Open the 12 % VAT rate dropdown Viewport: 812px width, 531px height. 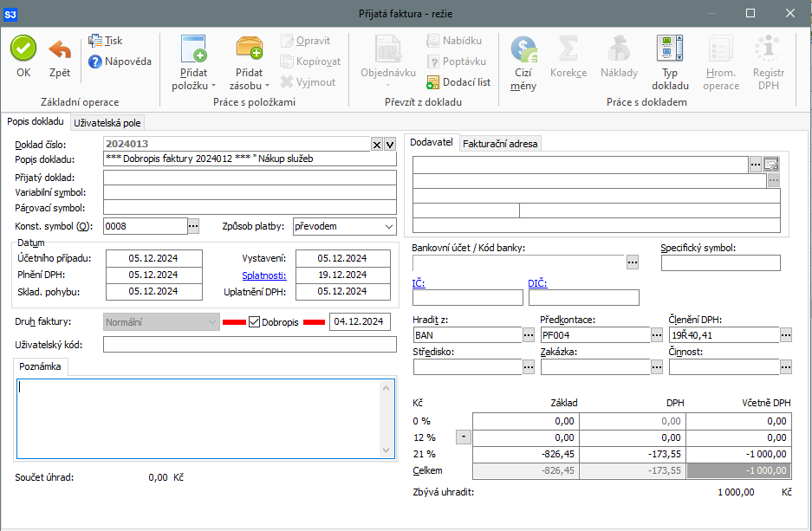[x=464, y=437]
